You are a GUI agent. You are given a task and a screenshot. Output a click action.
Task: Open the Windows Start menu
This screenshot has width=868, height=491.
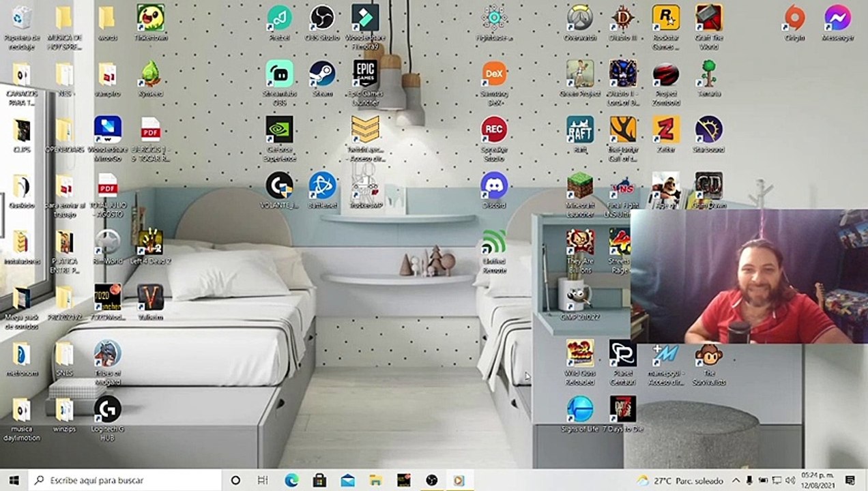tap(14, 480)
